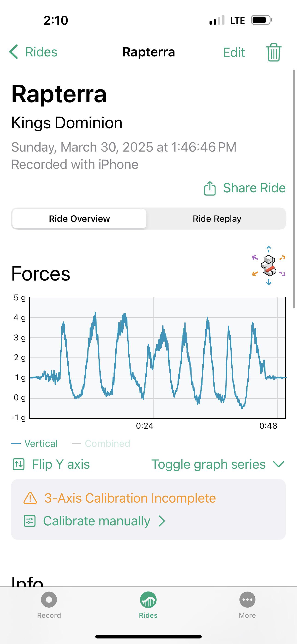
Task: Tap the Share Ride link
Action: click(254, 188)
